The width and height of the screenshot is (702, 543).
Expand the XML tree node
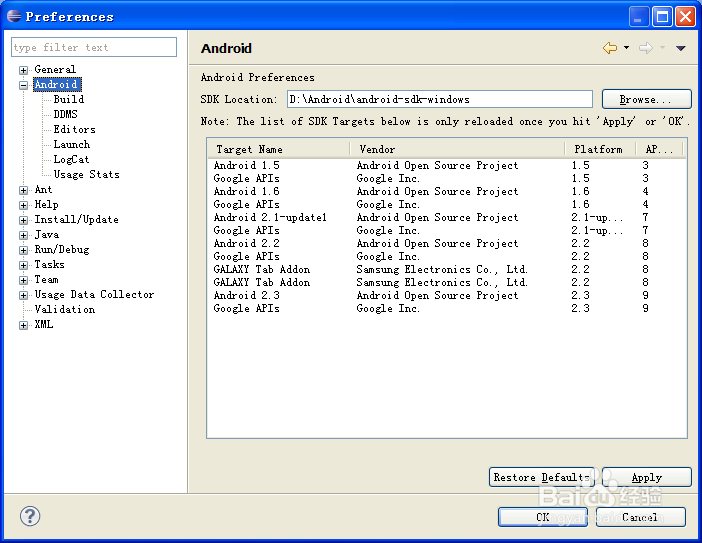point(23,325)
